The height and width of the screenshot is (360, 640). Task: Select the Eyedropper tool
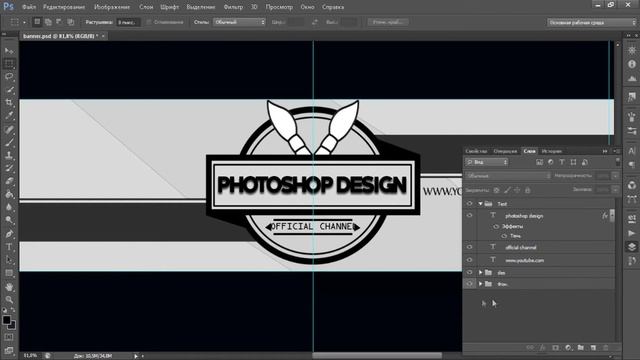coord(9,116)
